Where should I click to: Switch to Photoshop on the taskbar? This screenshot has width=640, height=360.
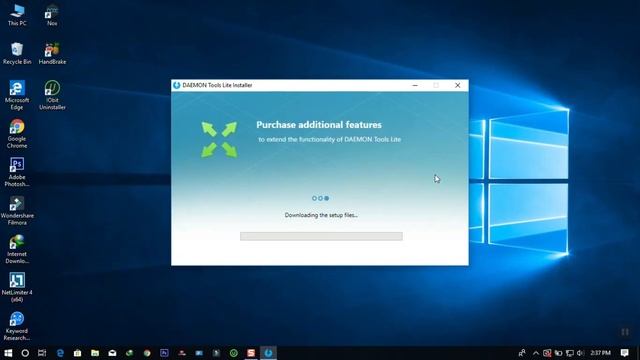[x=164, y=353]
